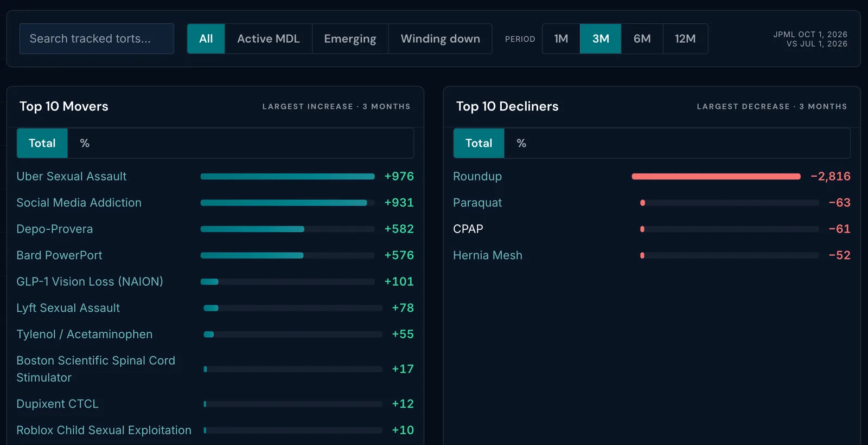Viewport: 868px width, 445px height.
Task: Click the Depo-Provera progress bar
Action: click(288, 229)
